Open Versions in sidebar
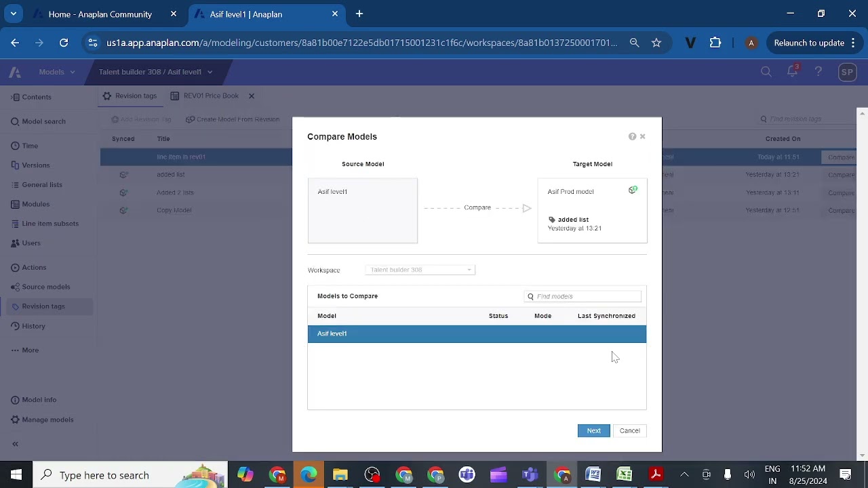The height and width of the screenshot is (488, 868). [x=31, y=165]
